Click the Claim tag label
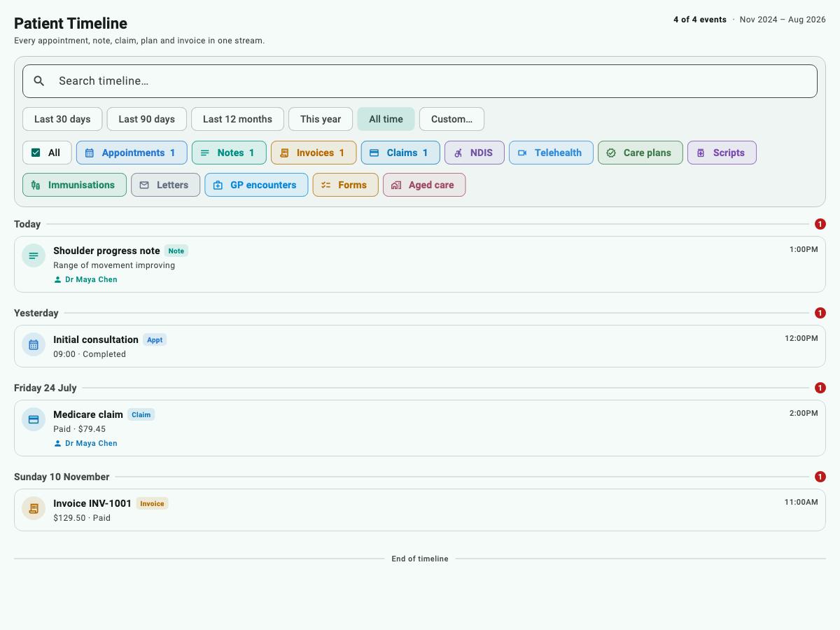This screenshot has height=630, width=840. [141, 414]
